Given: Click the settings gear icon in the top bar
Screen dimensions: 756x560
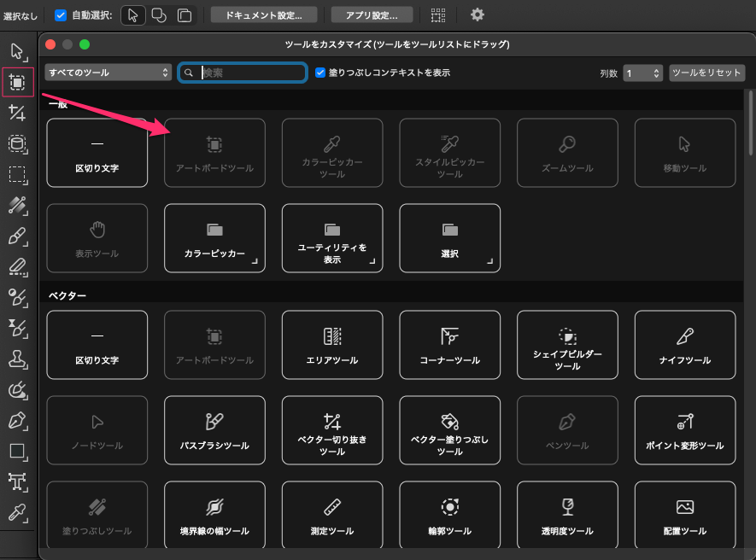Looking at the screenshot, I should click(x=478, y=15).
